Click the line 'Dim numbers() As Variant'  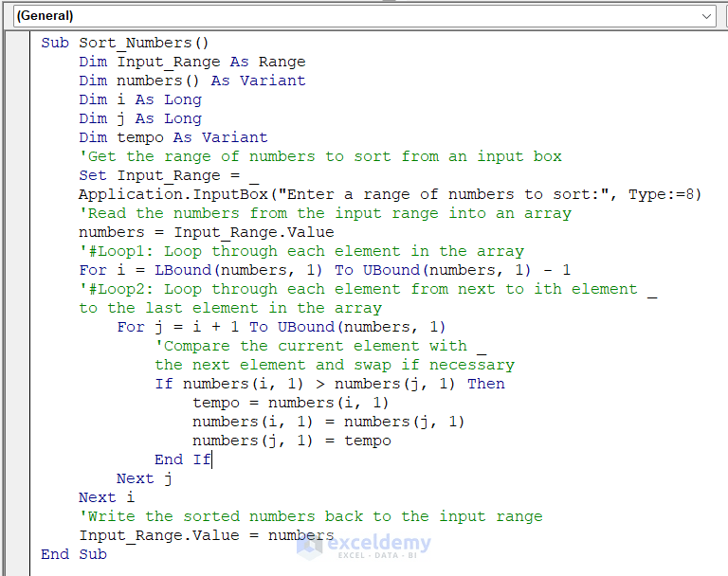pos(192,81)
